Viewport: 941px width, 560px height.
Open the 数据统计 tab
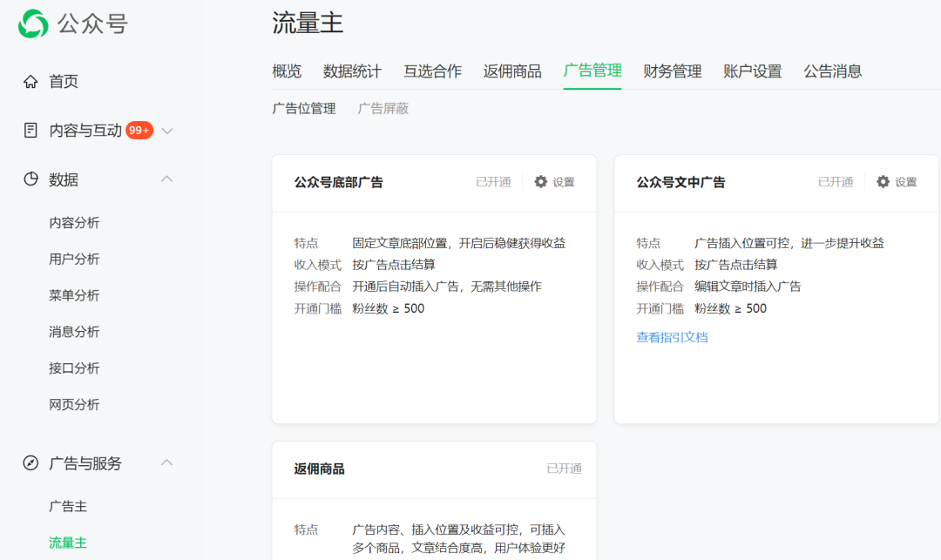pos(354,72)
